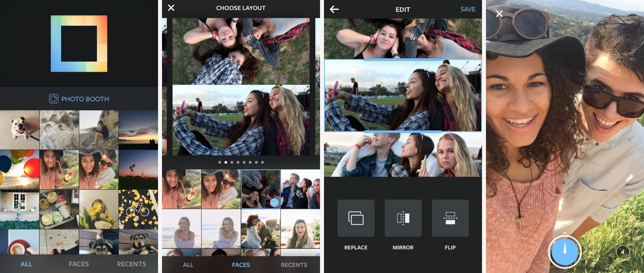Choose the yellow bicycle leaves photo
Image resolution: width=644 pixels, height=273 pixels.
pos(138,209)
